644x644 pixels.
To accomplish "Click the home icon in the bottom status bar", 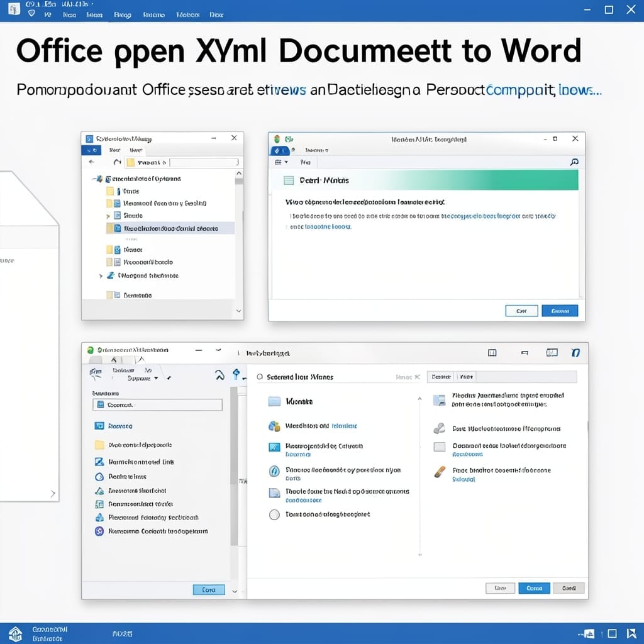I will point(15,634).
